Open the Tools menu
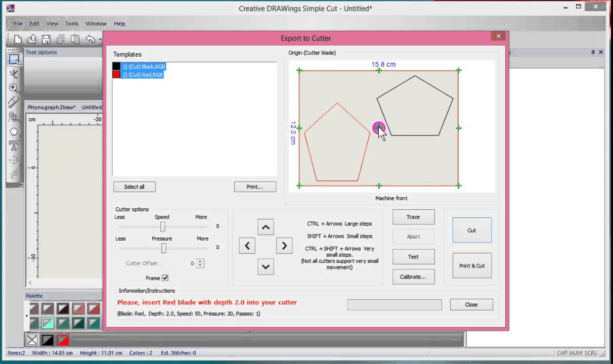The height and width of the screenshot is (364, 613). pos(72,24)
